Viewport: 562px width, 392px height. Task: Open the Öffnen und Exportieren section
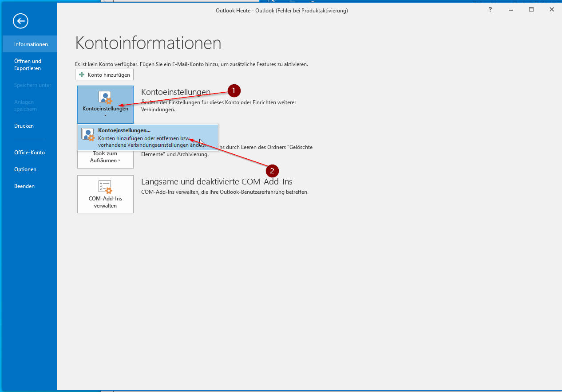pyautogui.click(x=28, y=65)
